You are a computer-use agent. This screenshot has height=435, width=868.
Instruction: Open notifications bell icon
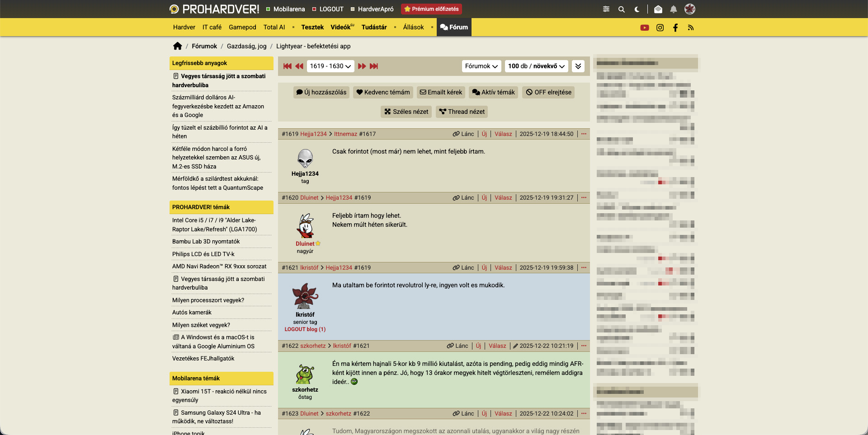pos(674,9)
